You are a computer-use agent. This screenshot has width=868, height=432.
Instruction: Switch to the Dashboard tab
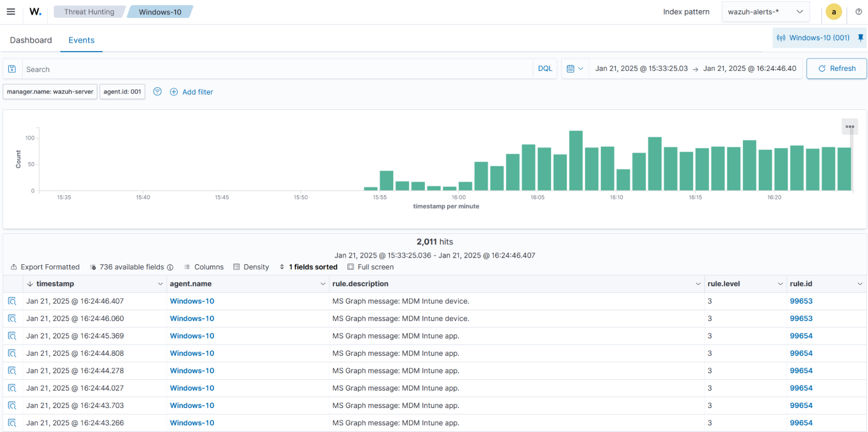tap(31, 40)
